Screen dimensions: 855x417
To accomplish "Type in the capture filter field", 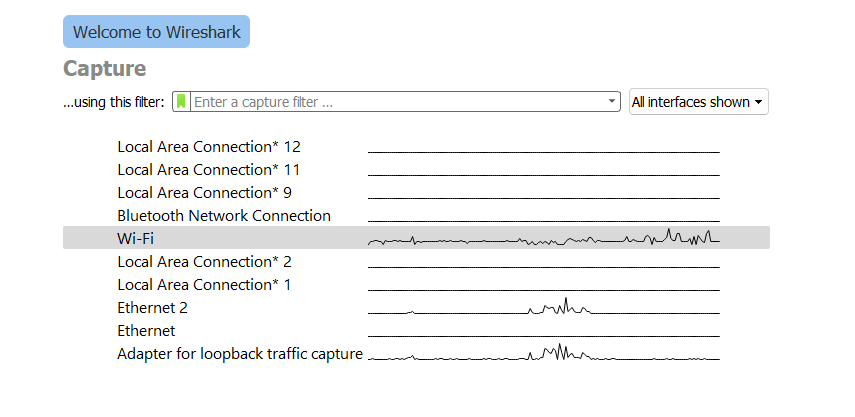I will pos(400,102).
